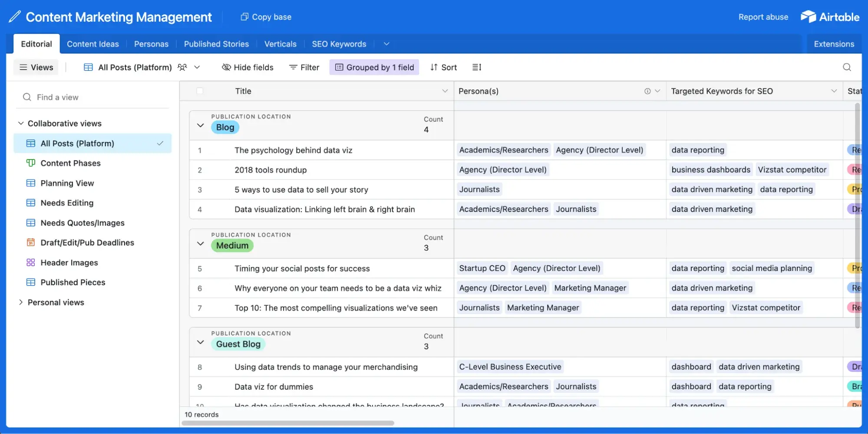This screenshot has height=434, width=868.
Task: Click the collaborators icon next to the view name
Action: pyautogui.click(x=182, y=67)
